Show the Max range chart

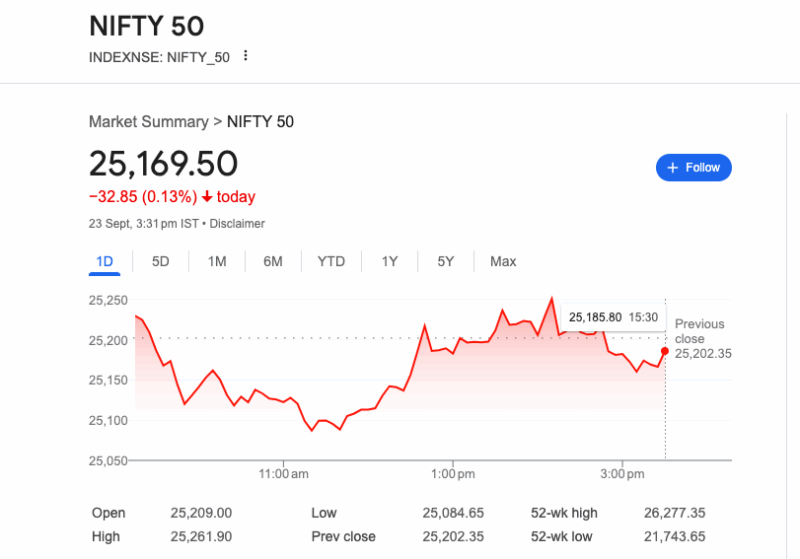[x=503, y=262]
